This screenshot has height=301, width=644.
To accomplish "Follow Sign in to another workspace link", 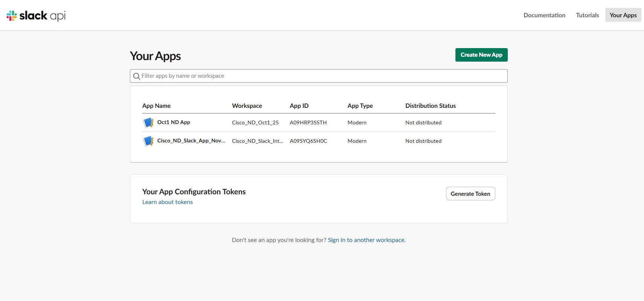I will pyautogui.click(x=367, y=240).
